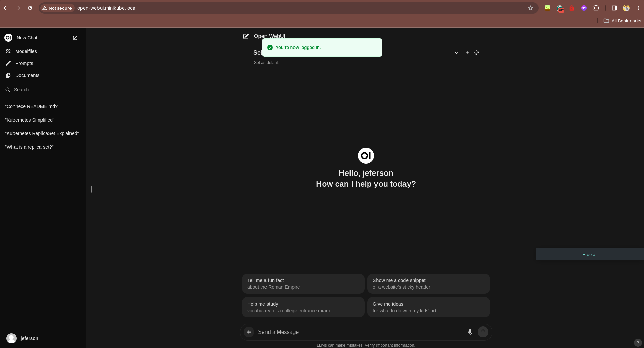The width and height of the screenshot is (644, 348).
Task: Choose the sticky header code snippet suggestion
Action: coord(428,284)
